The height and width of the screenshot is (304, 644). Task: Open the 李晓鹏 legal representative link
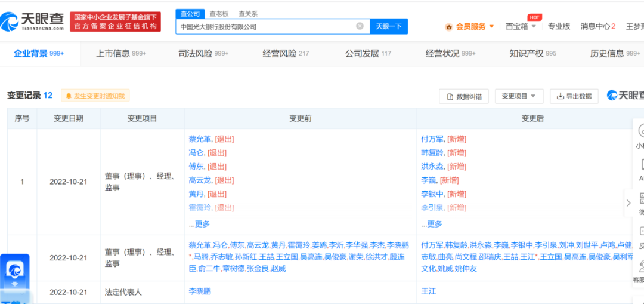pos(200,291)
